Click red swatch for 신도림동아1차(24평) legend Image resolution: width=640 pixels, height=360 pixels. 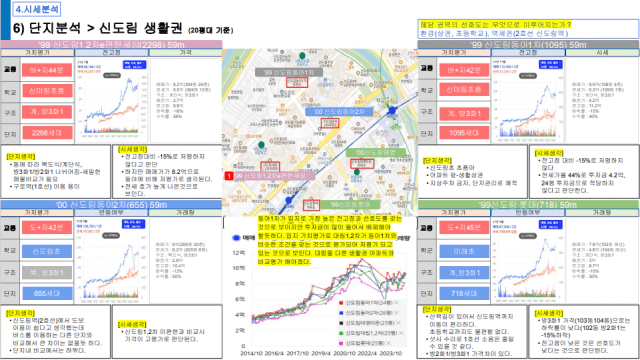(x=341, y=302)
